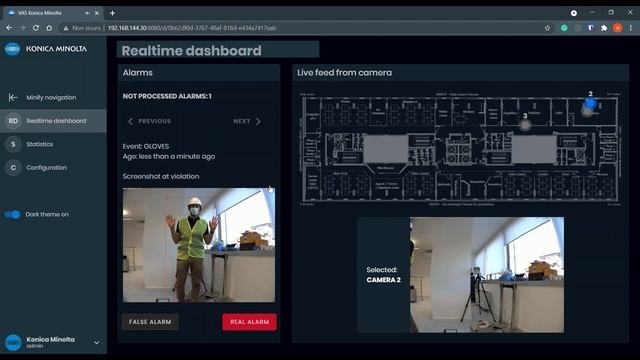Click the Camera 2 live feed video
The width and height of the screenshot is (640, 360).
tap(487, 275)
